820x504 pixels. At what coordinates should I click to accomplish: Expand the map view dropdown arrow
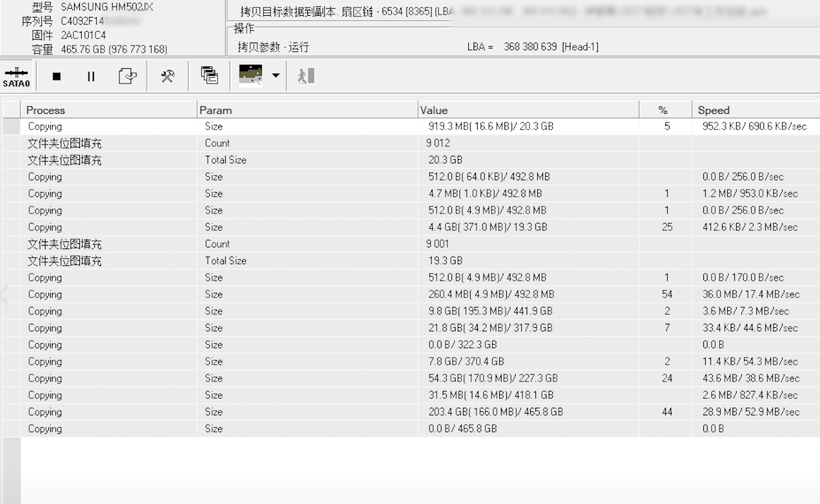click(x=276, y=75)
